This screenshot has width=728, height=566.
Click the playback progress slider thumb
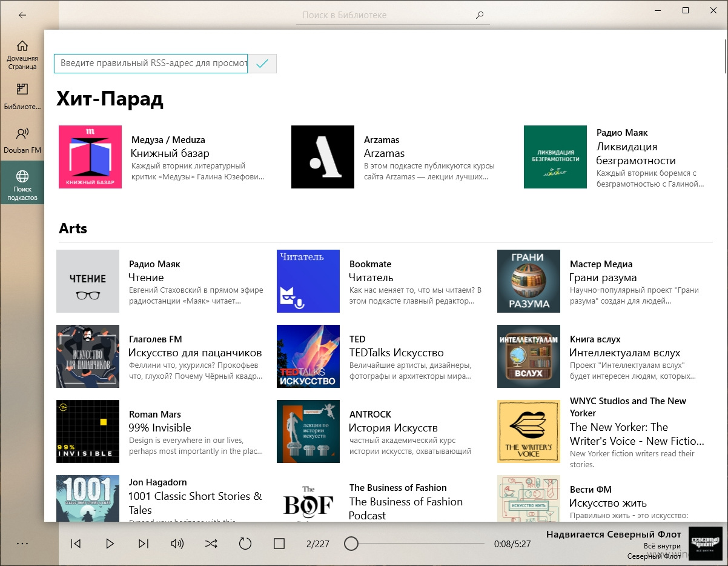pos(351,544)
